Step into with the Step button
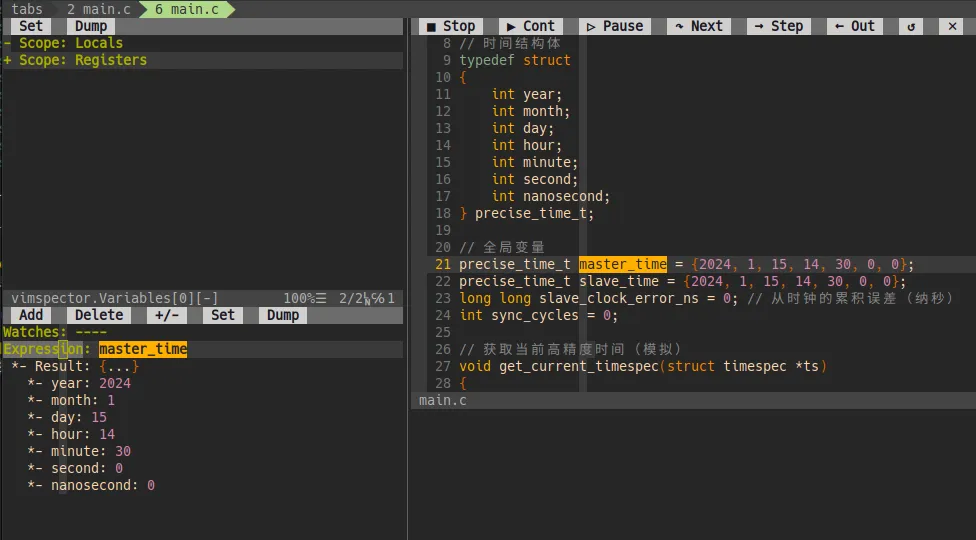 pos(778,26)
